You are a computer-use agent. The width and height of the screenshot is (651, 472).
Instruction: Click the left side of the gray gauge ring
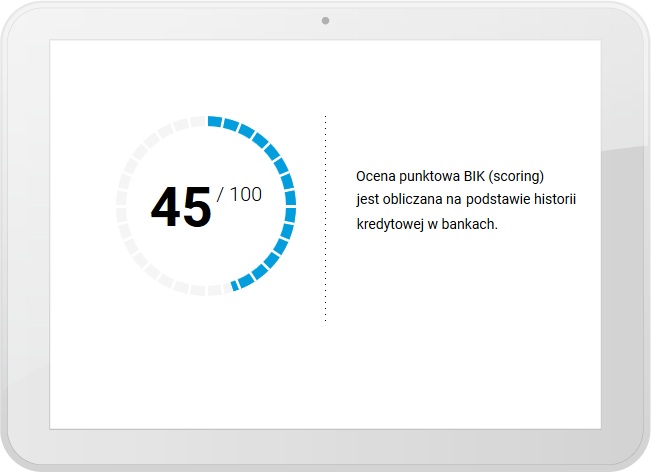click(x=122, y=206)
